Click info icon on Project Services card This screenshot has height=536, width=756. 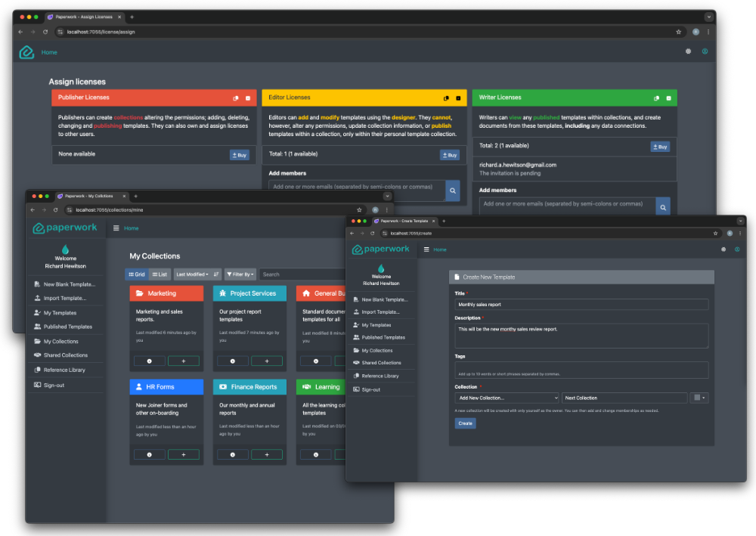point(233,361)
